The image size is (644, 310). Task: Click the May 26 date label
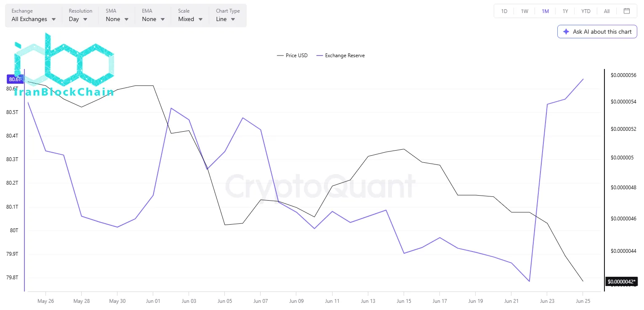pos(45,301)
